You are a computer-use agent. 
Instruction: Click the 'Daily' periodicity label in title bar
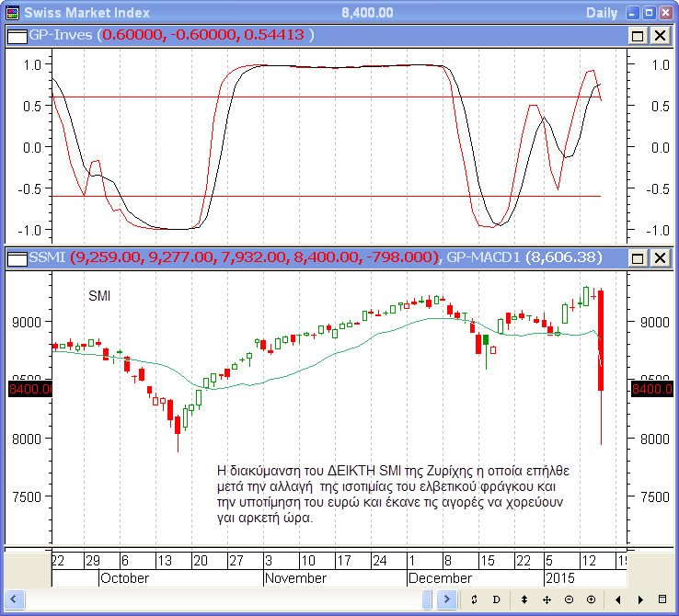(602, 13)
